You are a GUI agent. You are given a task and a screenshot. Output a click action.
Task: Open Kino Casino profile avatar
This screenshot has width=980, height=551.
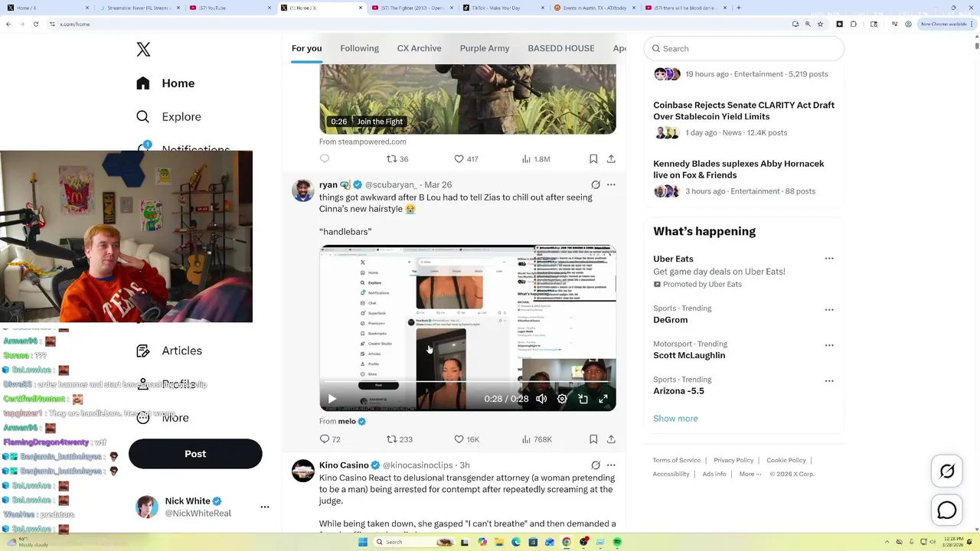click(303, 471)
